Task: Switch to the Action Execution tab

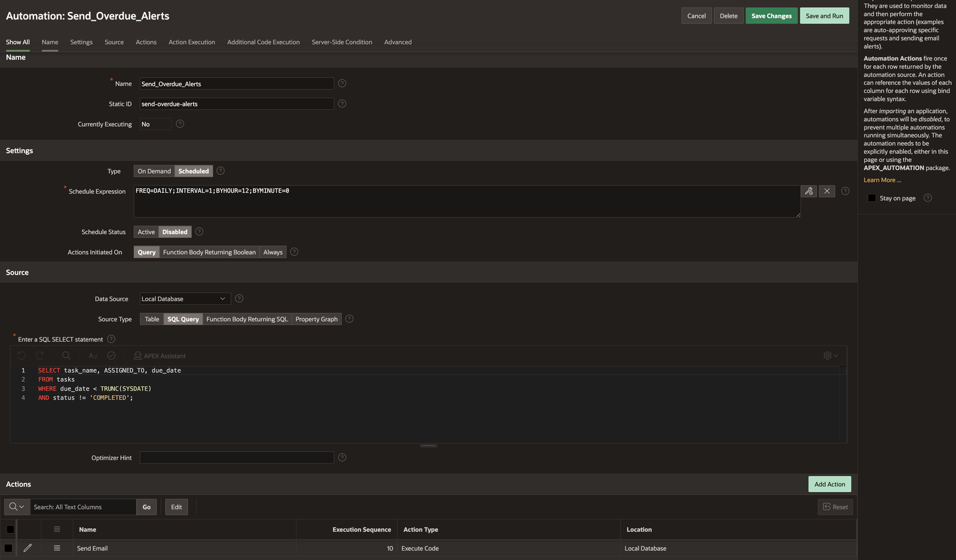Action: 191,42
